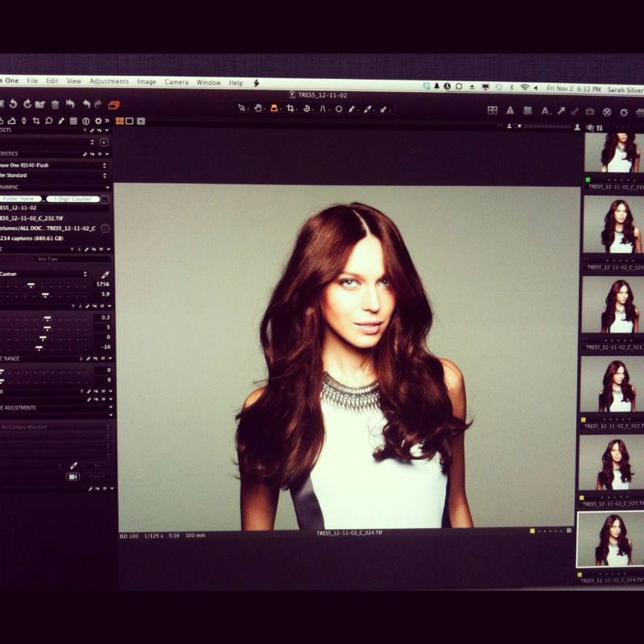Click the camera capture icon in toolbar

click(x=590, y=111)
